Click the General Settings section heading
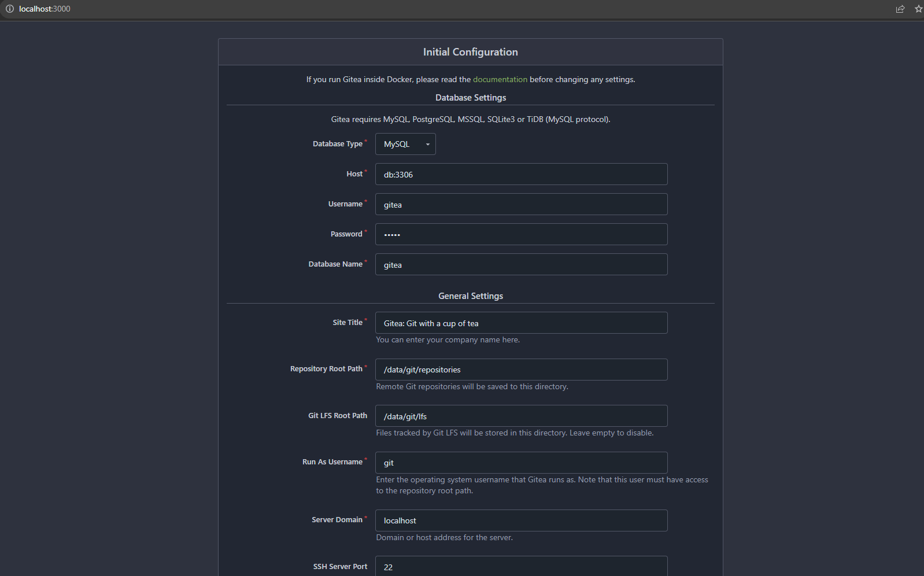Viewport: 924px width, 576px height. 471,296
